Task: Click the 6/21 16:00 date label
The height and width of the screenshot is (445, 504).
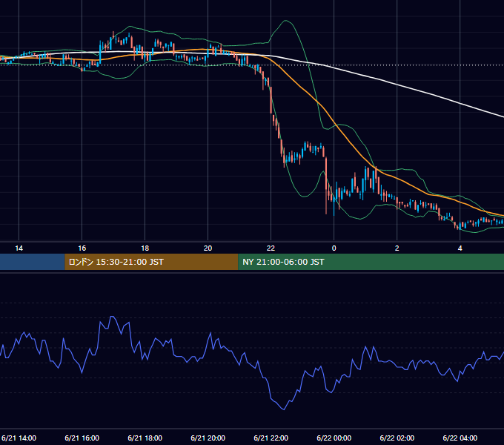Action: 82,438
